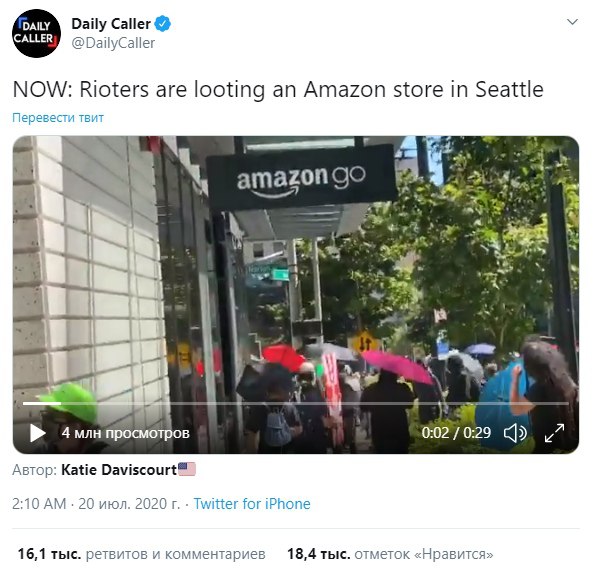Mute the video using the speaker icon

(515, 433)
